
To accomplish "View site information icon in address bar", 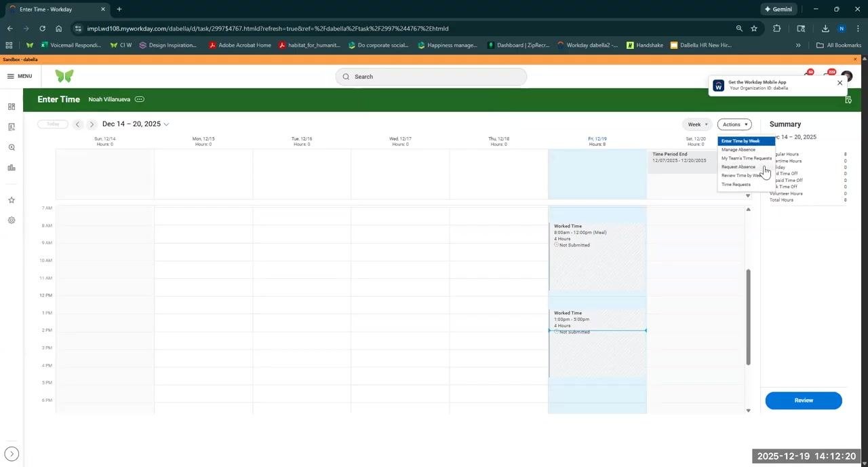I will [x=78, y=29].
